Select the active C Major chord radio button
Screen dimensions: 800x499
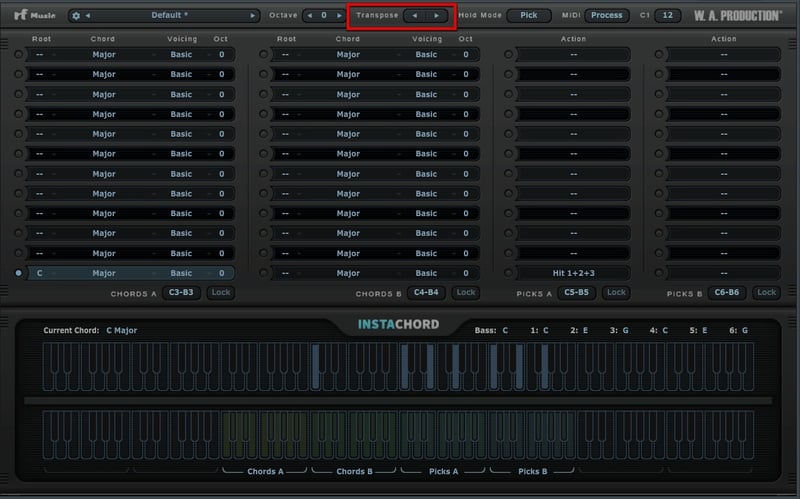18,273
